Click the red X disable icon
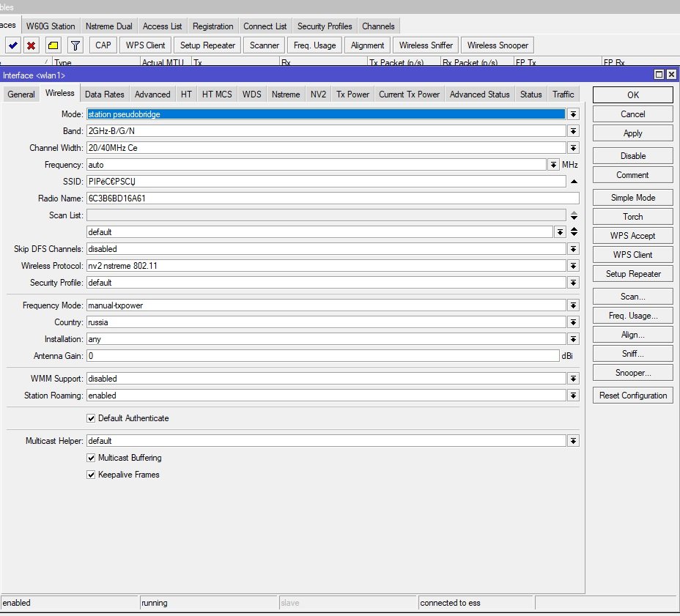 [x=32, y=45]
